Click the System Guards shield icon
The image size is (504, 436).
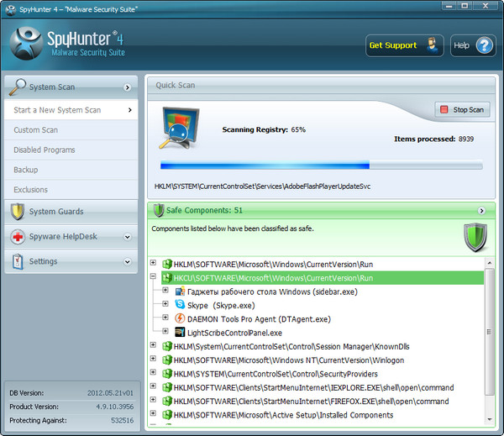pos(16,212)
